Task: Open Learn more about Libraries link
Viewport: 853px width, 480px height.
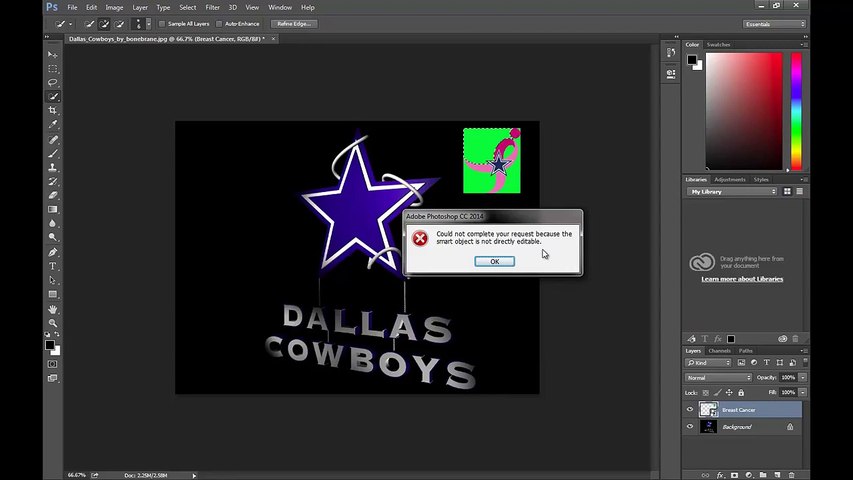Action: click(742, 279)
